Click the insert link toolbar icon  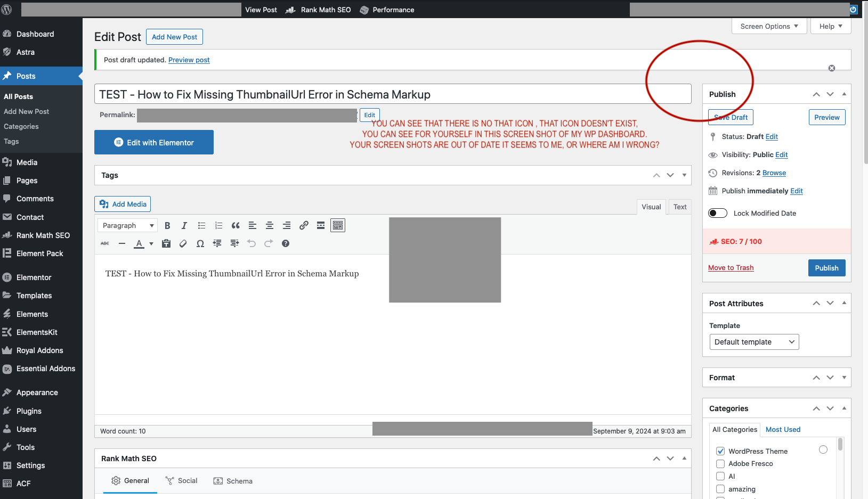pyautogui.click(x=304, y=226)
